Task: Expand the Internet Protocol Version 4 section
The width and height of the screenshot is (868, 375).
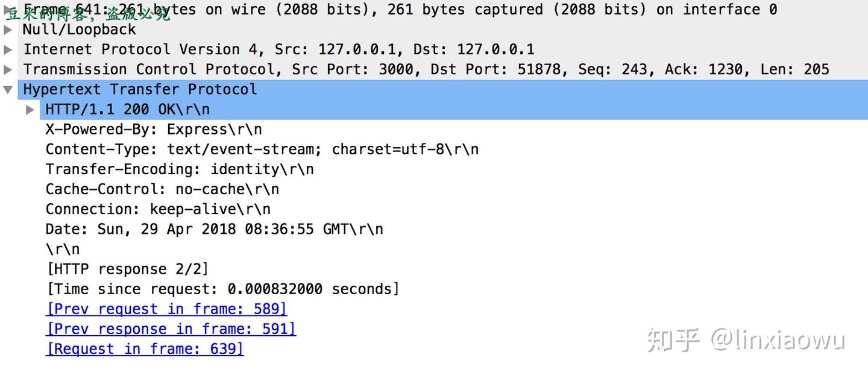Action: pyautogui.click(x=8, y=49)
